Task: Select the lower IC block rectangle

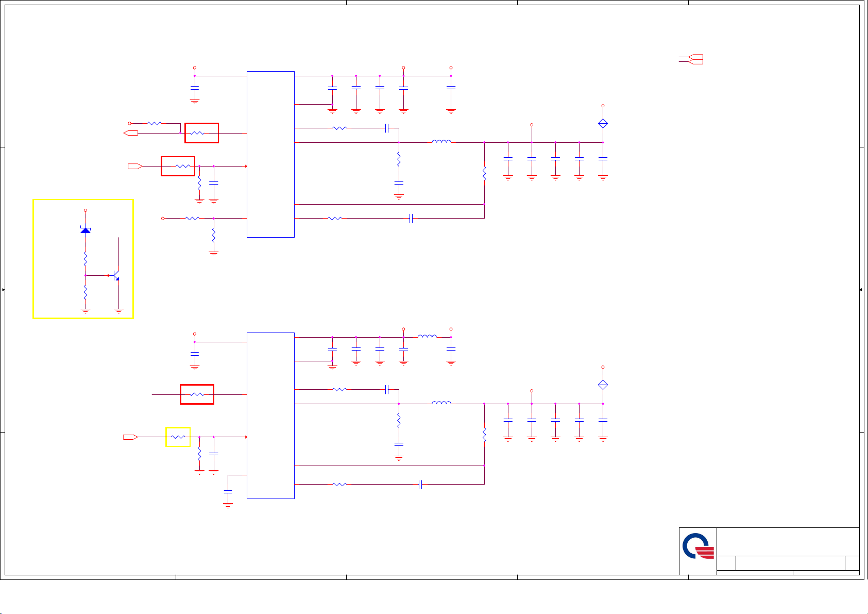Action: point(270,416)
